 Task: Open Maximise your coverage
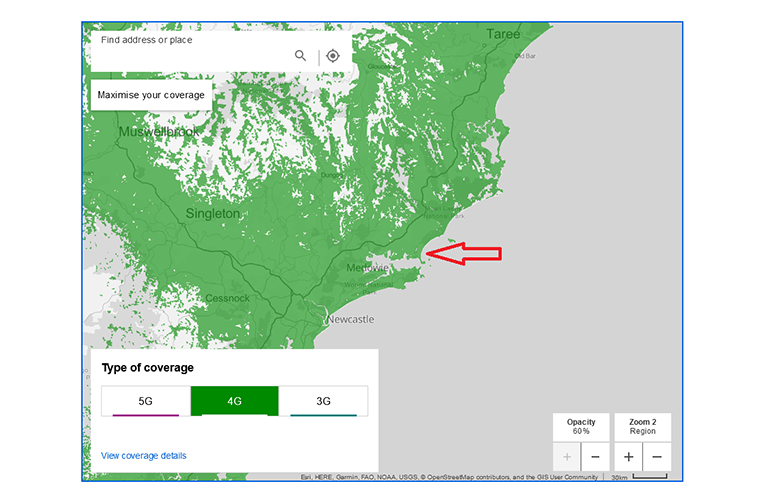click(x=151, y=96)
